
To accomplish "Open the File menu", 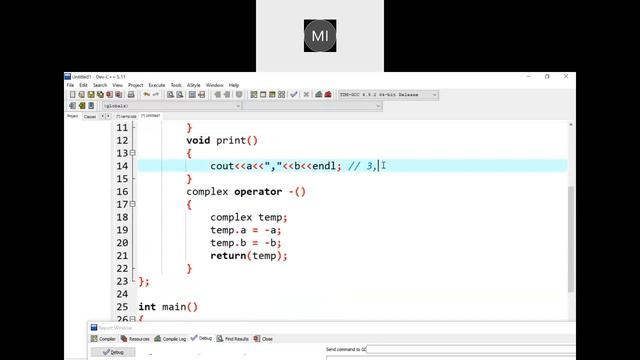I will tap(70, 85).
